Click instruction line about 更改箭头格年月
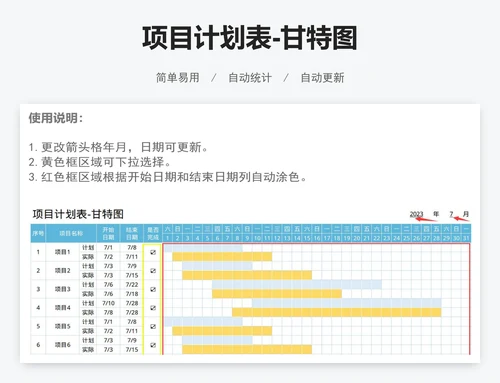Image resolution: width=500 pixels, height=383 pixels. (x=118, y=147)
